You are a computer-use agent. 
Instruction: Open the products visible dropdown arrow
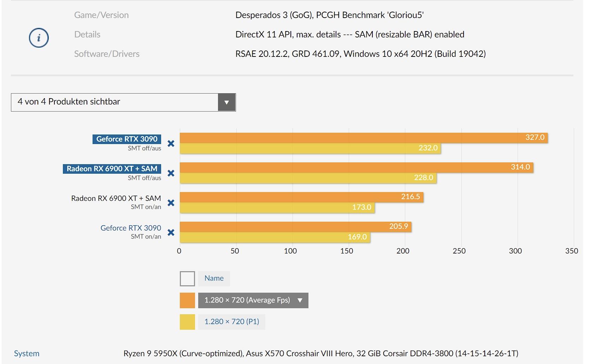point(227,102)
